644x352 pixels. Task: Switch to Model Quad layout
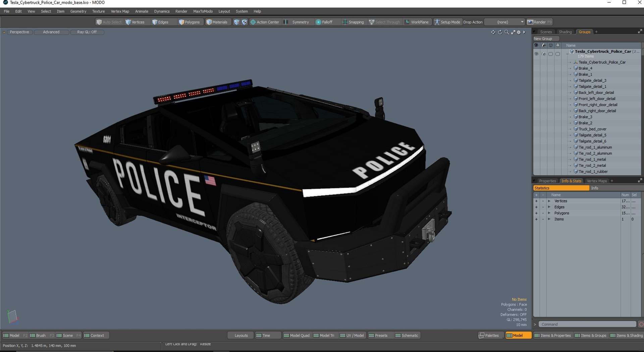297,335
